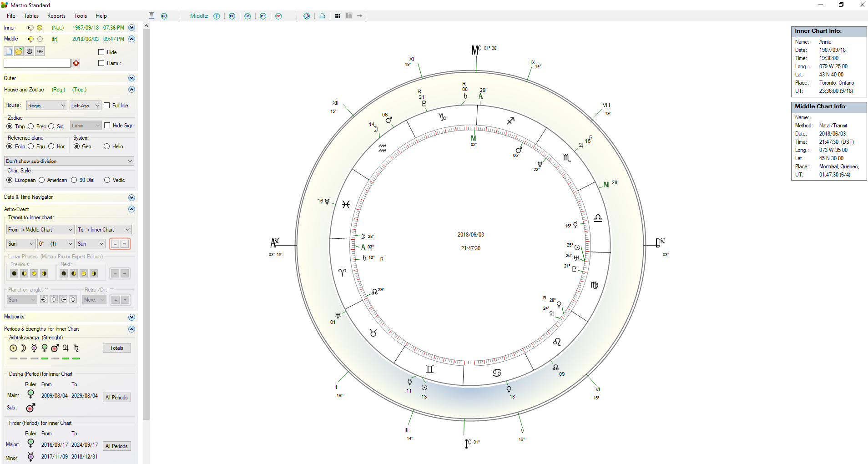Select the Middle T transit icon
Screen dimensions: 868x464
pos(217,16)
